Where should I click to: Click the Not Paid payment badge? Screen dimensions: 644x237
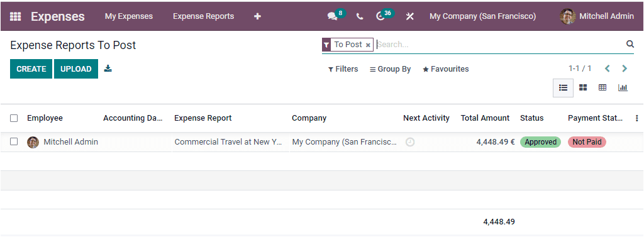587,142
